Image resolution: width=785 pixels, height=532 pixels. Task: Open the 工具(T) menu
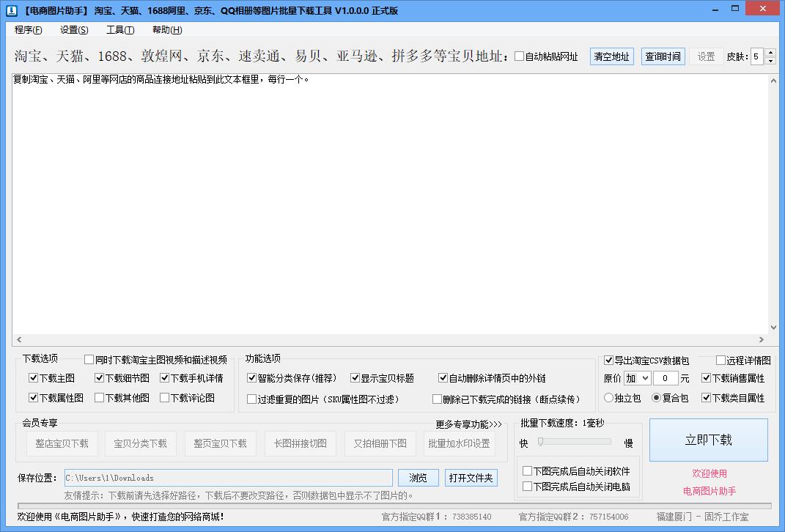click(119, 30)
